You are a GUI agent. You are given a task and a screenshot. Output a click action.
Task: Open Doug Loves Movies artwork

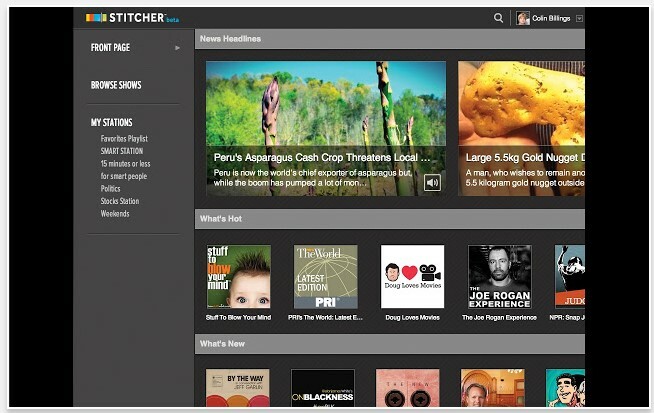413,277
